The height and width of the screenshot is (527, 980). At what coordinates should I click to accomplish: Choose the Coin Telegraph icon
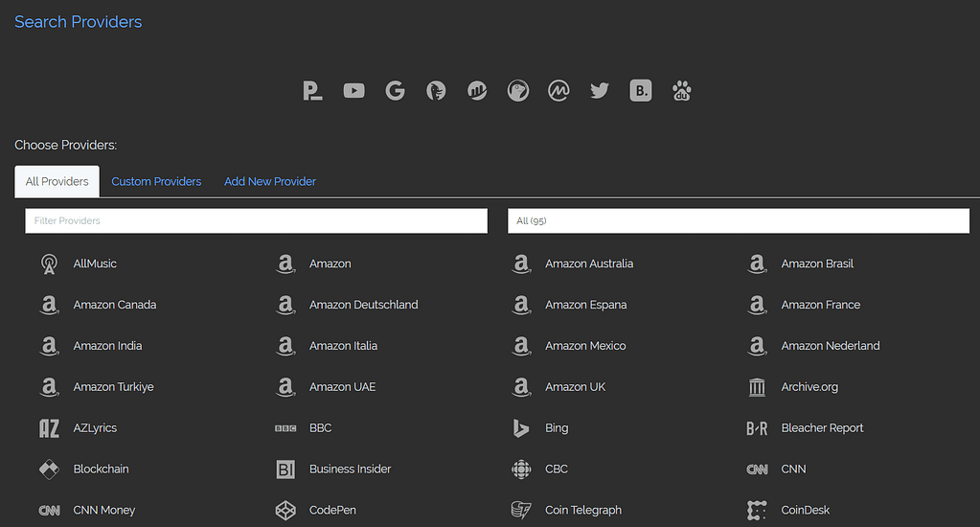(x=520, y=510)
